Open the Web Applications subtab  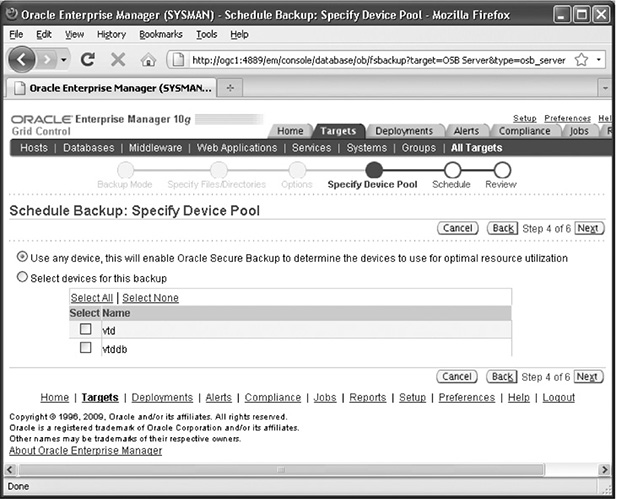pyautogui.click(x=237, y=148)
